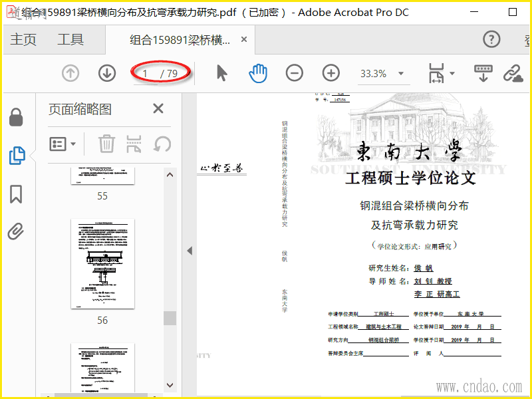Click the 56 page label

coord(102,321)
